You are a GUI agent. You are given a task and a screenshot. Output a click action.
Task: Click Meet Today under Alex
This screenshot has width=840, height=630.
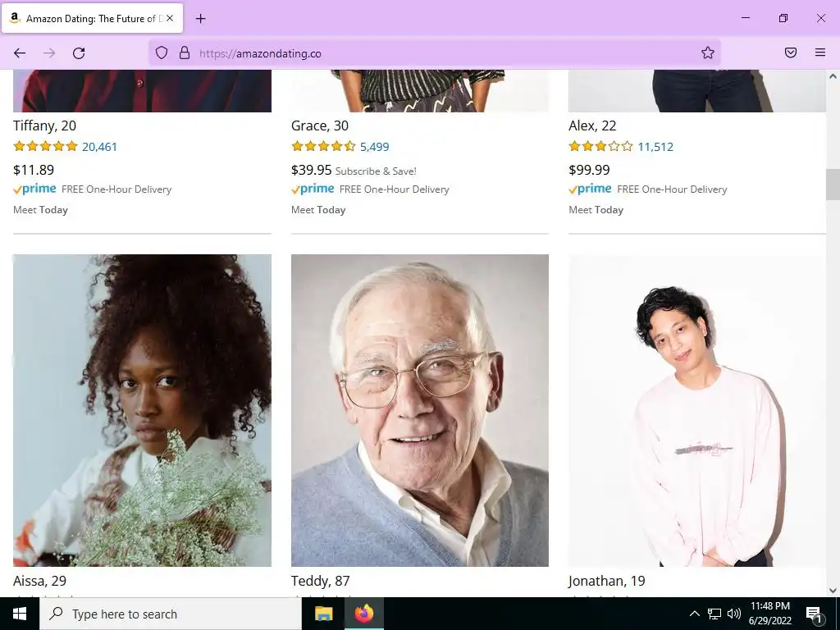click(x=596, y=210)
